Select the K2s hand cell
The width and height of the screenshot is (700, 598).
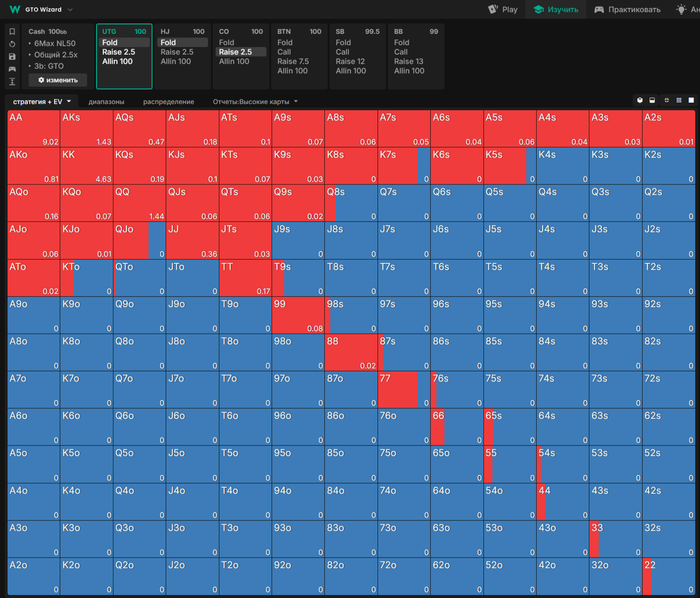tap(669, 166)
